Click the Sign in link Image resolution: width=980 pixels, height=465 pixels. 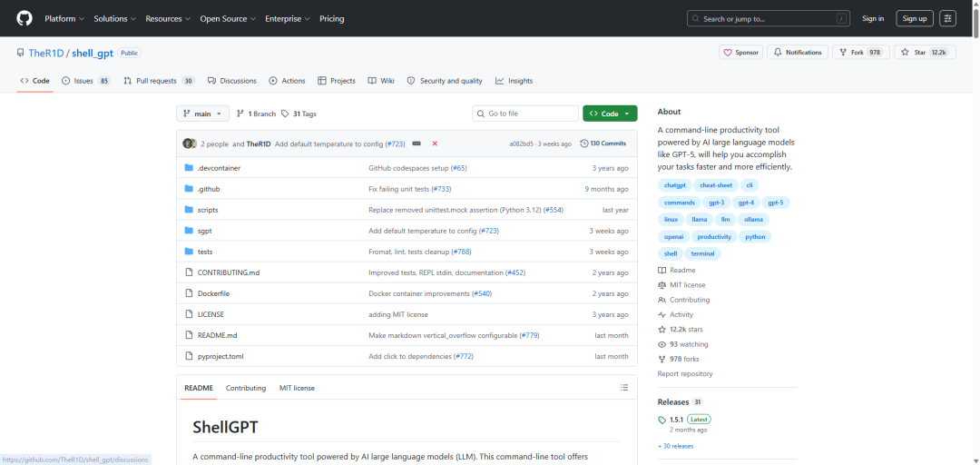click(873, 18)
